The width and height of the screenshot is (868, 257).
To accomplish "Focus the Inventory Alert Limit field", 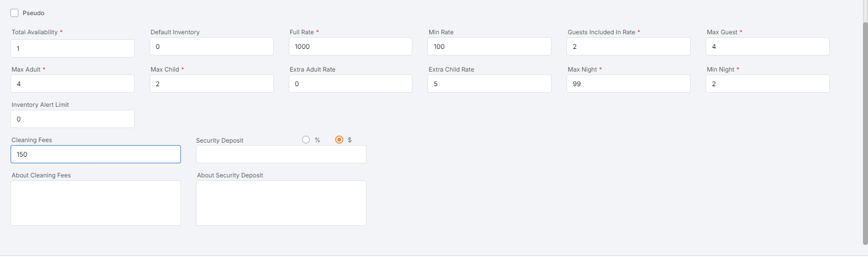I will 73,119.
